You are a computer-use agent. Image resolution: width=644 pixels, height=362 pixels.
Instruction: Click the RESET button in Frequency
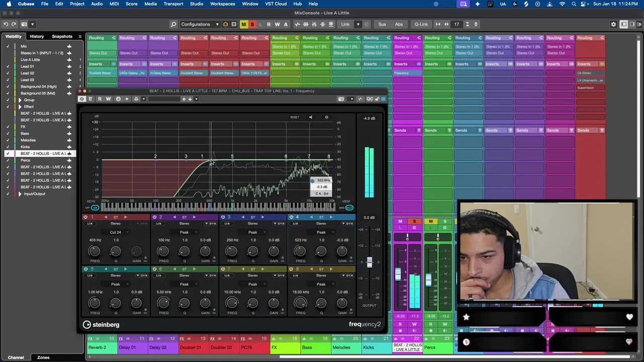295,117
